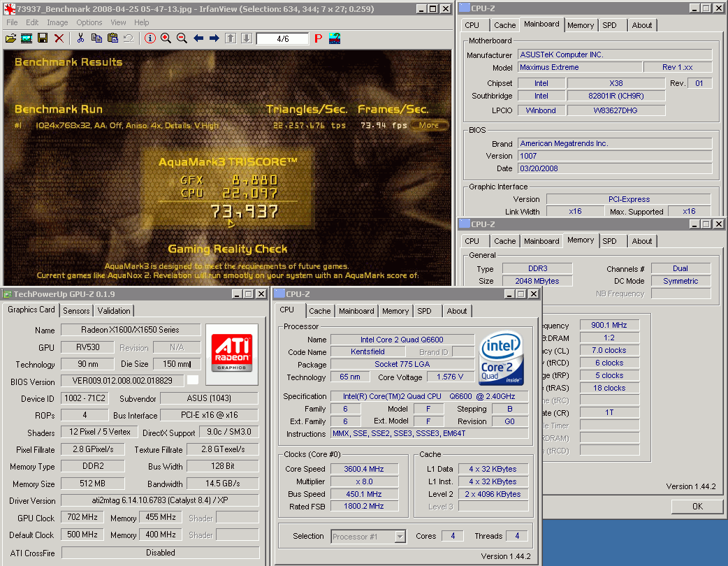This screenshot has width=728, height=566.
Task: Click the BIOS date 03/20/2008 field
Action: point(615,168)
